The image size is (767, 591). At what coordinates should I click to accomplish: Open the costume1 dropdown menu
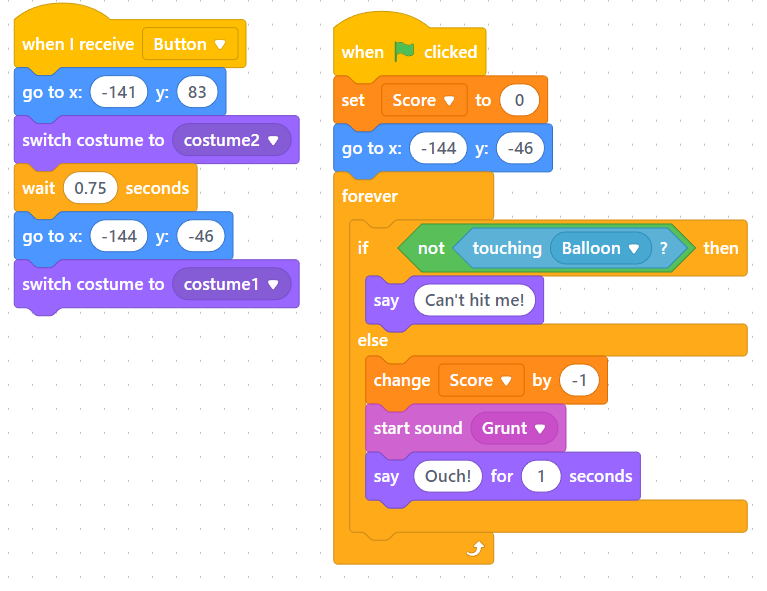tap(231, 284)
